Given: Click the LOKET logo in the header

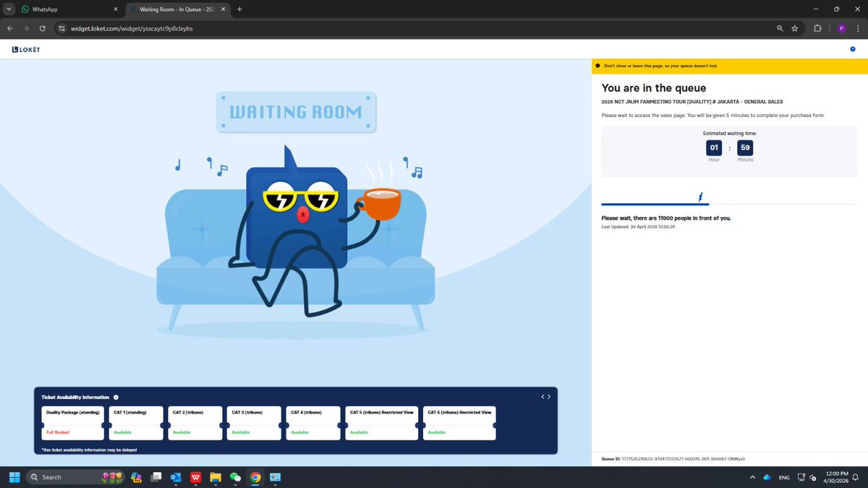Looking at the screenshot, I should (x=25, y=49).
